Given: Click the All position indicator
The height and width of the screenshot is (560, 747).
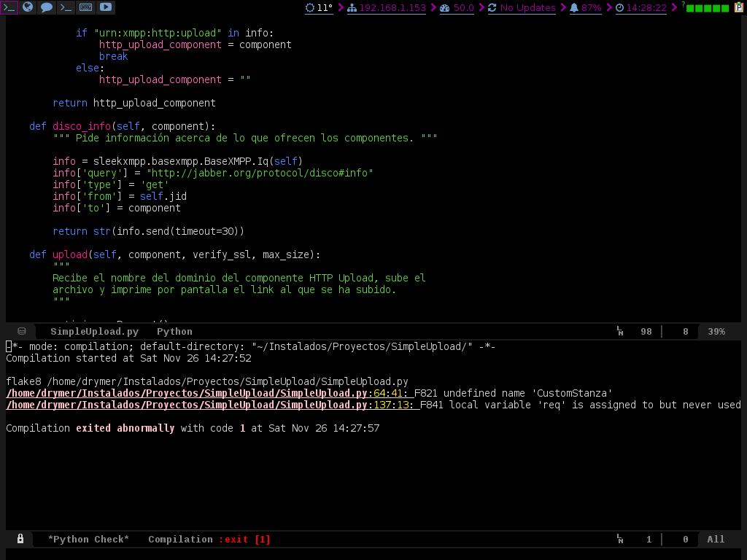Looking at the screenshot, I should pyautogui.click(x=716, y=539).
